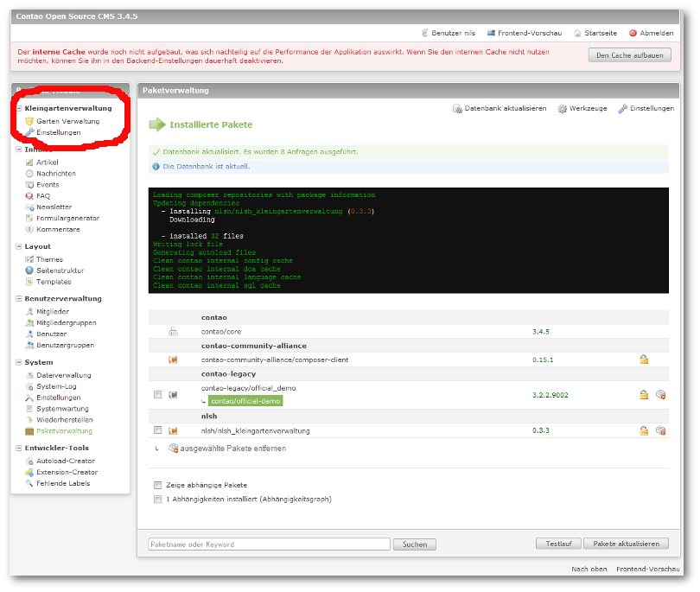
Task: Click the Systemwartung icon
Action: tap(29, 409)
